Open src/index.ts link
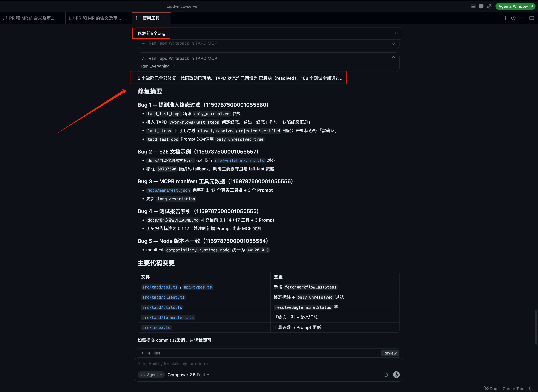Screen dimensions: 538x392 [x=156, y=328]
